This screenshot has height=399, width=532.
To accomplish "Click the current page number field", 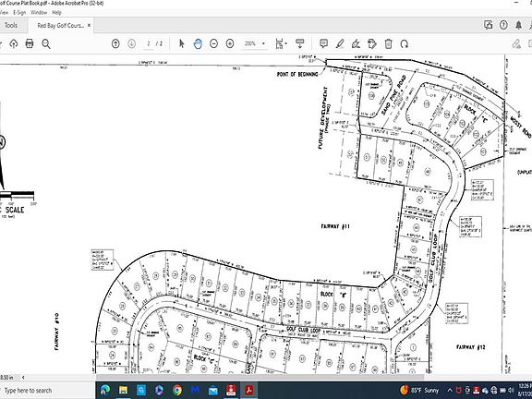I will tap(149, 43).
